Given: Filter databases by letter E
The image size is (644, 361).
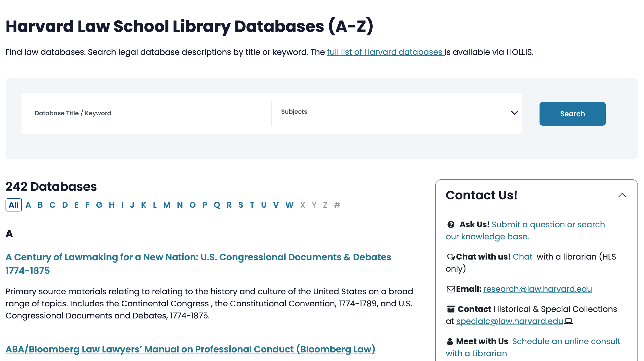Looking at the screenshot, I should [77, 205].
